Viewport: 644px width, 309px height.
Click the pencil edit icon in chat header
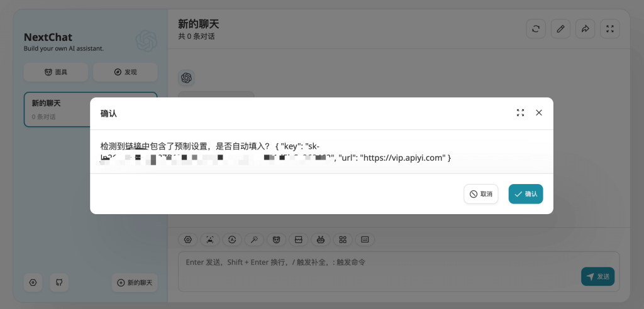[560, 29]
